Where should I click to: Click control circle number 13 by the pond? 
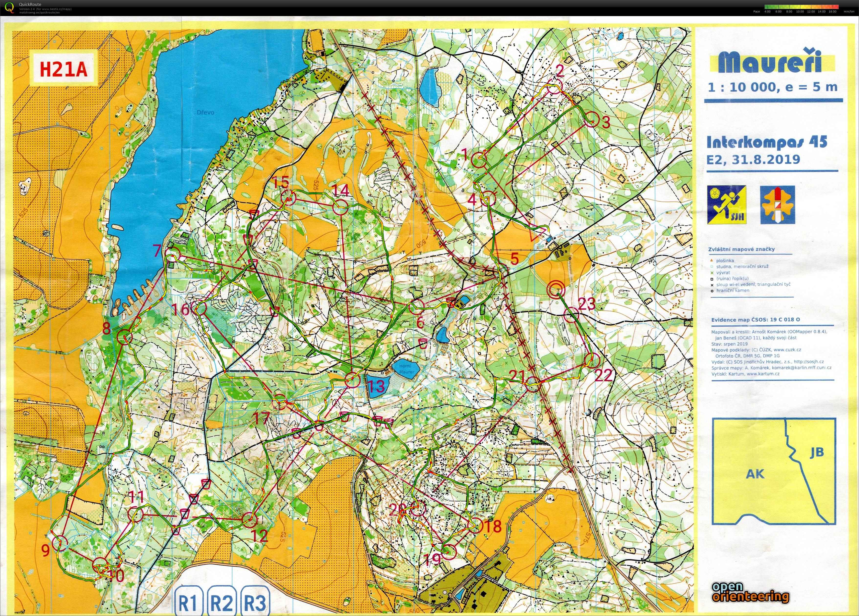(352, 380)
